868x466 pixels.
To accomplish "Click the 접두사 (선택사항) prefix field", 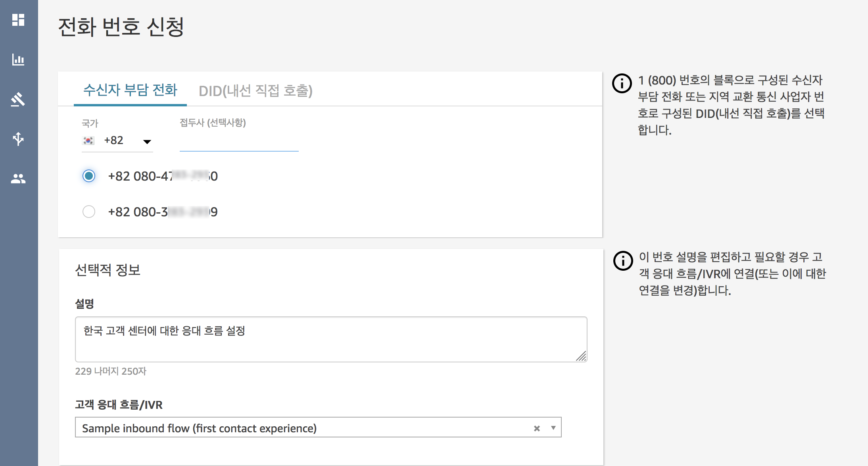I will tap(239, 142).
